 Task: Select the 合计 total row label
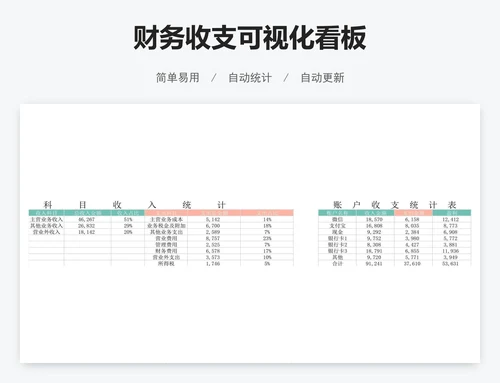[x=337, y=264]
